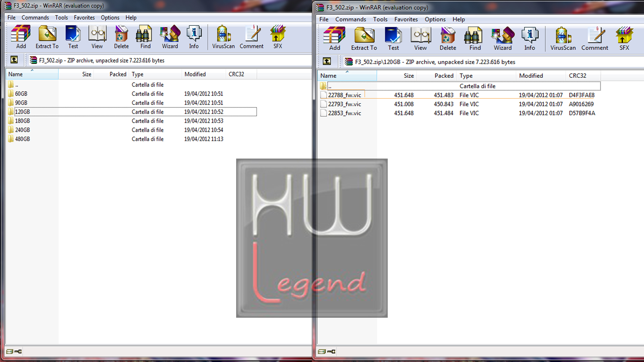Sort by CRC32 column in right window
644x362 pixels.
[x=583, y=76]
